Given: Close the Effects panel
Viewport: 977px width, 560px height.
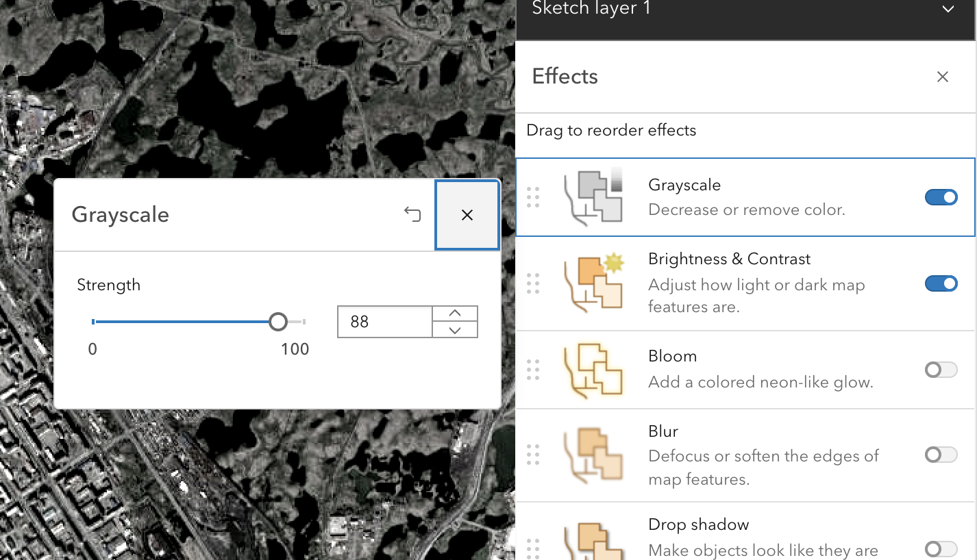Looking at the screenshot, I should pyautogui.click(x=943, y=77).
